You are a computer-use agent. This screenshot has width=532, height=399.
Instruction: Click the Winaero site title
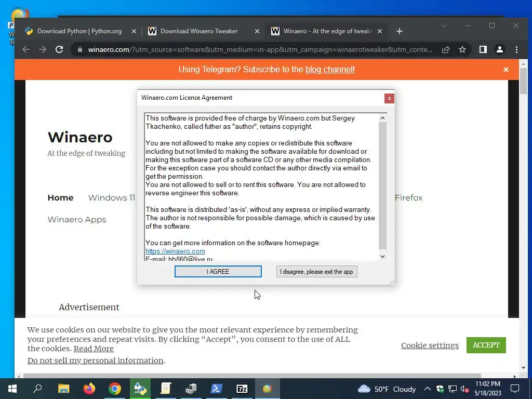[x=80, y=137]
